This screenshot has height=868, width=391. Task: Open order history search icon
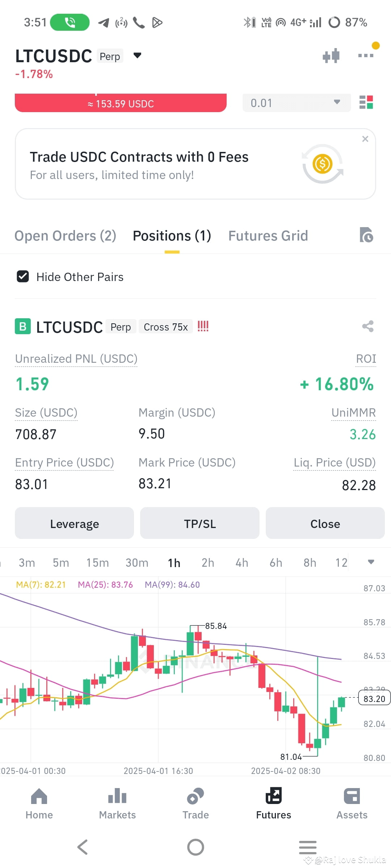pos(367,235)
